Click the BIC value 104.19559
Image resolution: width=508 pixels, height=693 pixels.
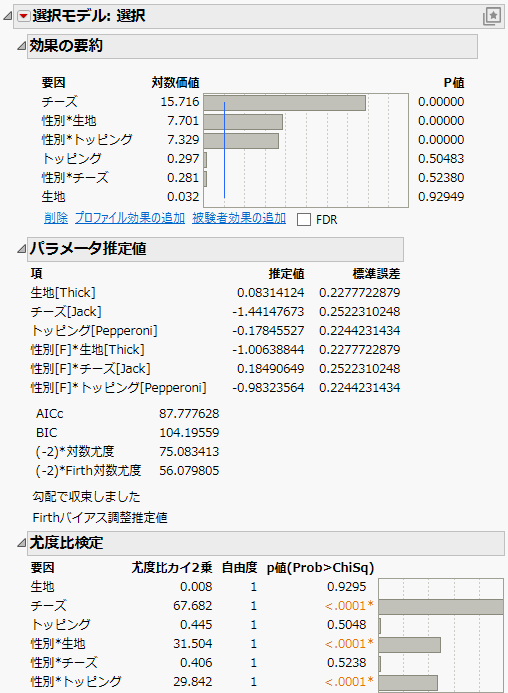tap(189, 433)
